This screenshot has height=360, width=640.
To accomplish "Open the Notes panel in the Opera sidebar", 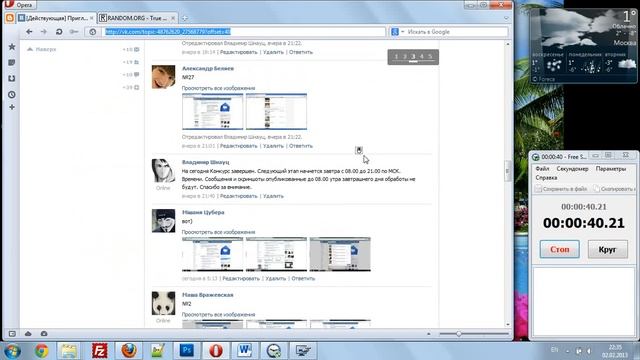I will pos(12,62).
